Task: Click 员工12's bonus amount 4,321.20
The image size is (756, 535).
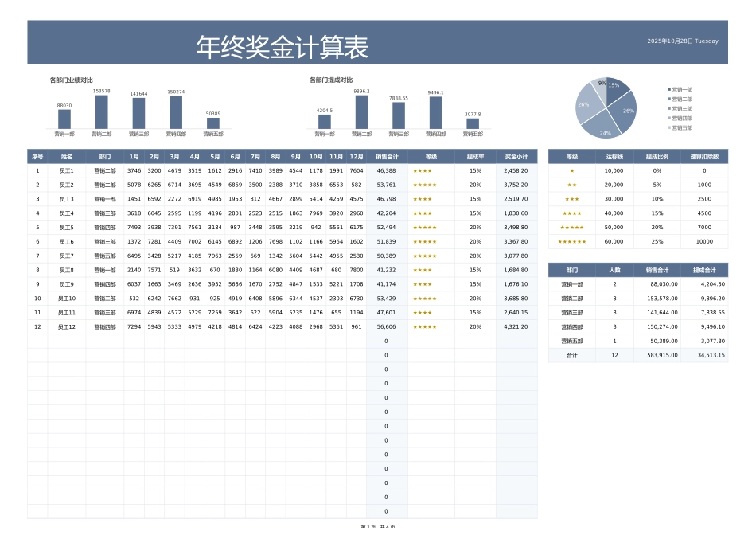Action: pos(516,324)
